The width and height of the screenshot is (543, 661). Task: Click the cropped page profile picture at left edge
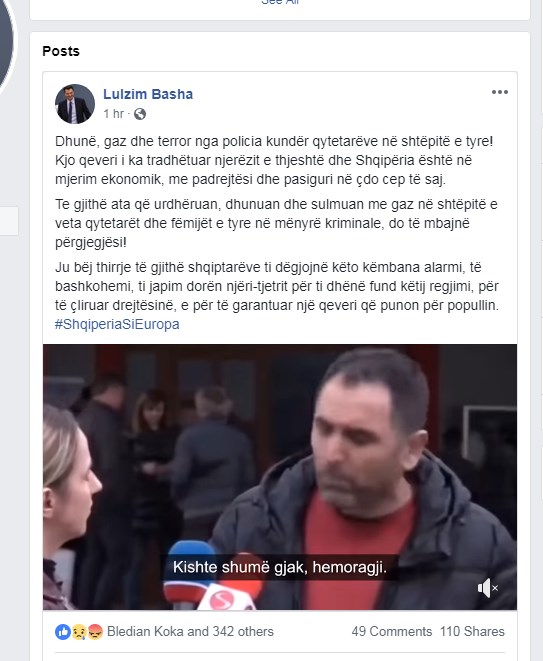[x=6, y=42]
